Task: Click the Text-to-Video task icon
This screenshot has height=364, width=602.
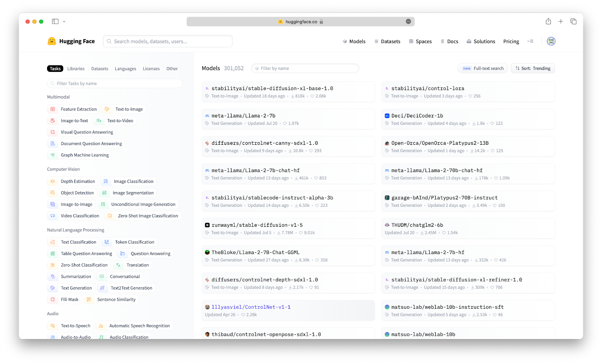Action: coord(99,121)
